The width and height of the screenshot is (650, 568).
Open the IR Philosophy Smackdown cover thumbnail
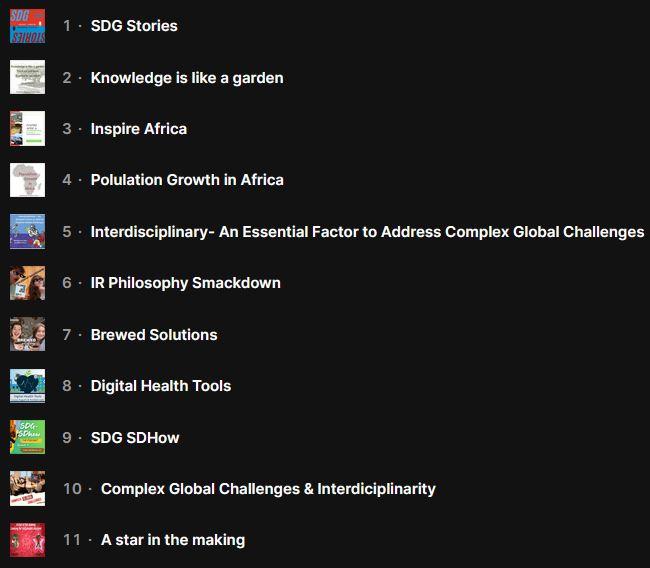click(27, 283)
